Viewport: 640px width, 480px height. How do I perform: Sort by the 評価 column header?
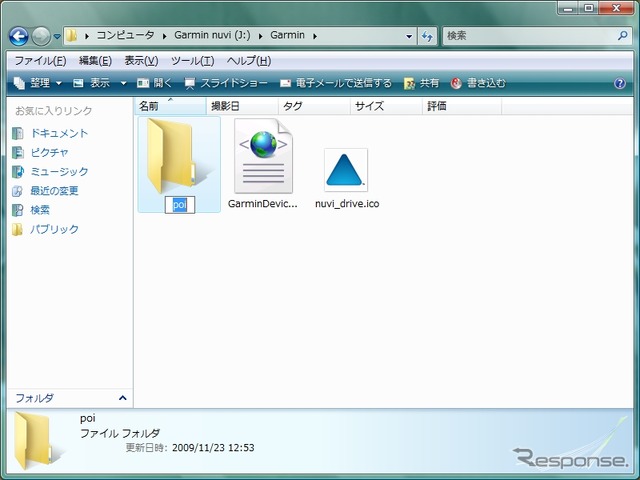coord(462,106)
